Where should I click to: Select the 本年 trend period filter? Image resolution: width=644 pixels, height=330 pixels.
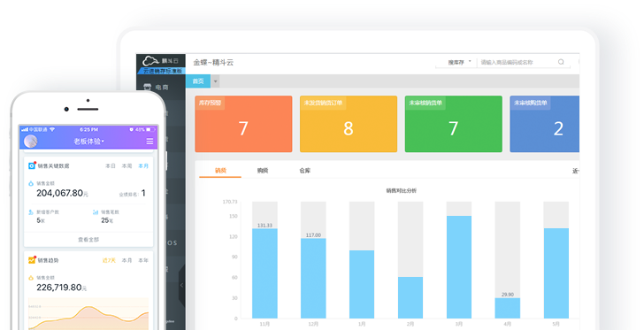pos(143,260)
